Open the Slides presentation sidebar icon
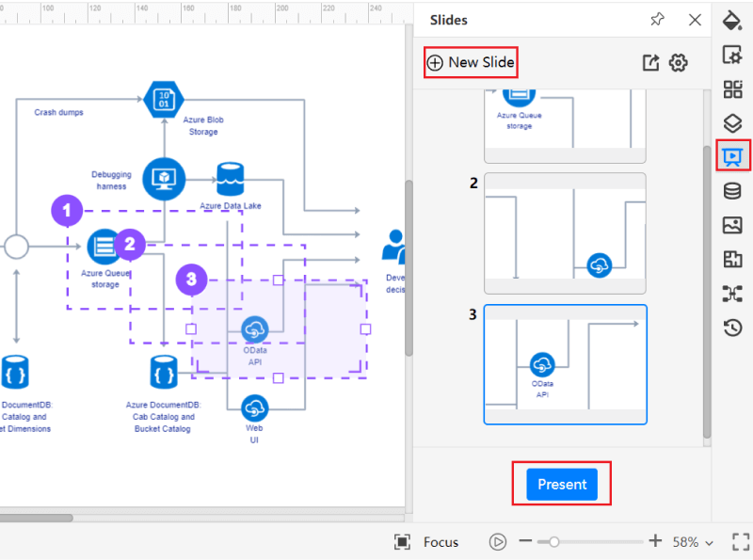The width and height of the screenshot is (753, 560). (732, 156)
